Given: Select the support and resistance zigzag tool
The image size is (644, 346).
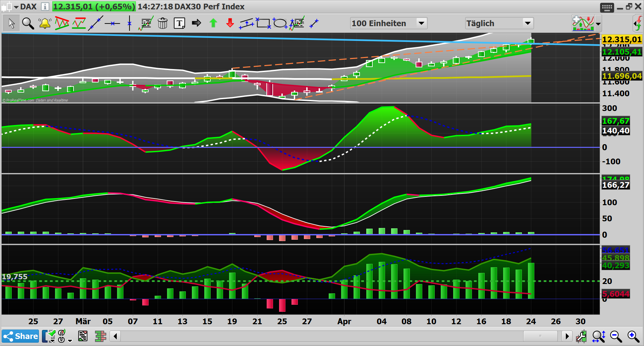Looking at the screenshot, I should tap(79, 23).
